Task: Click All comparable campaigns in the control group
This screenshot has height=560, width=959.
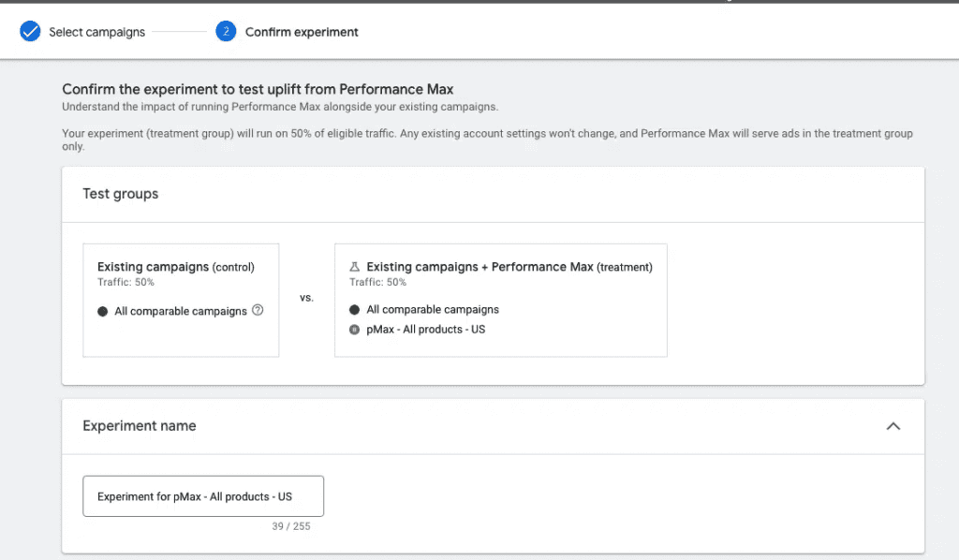Action: [x=181, y=311]
